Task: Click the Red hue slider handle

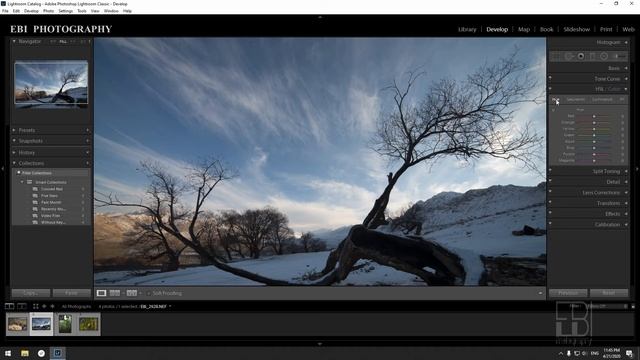Action: (594, 116)
